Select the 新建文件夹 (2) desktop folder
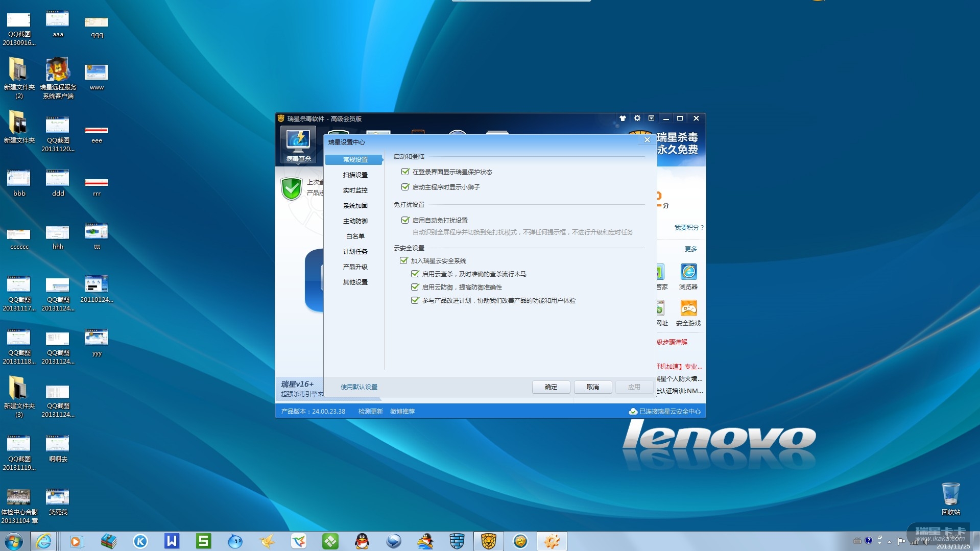The height and width of the screenshot is (551, 980). click(19, 78)
